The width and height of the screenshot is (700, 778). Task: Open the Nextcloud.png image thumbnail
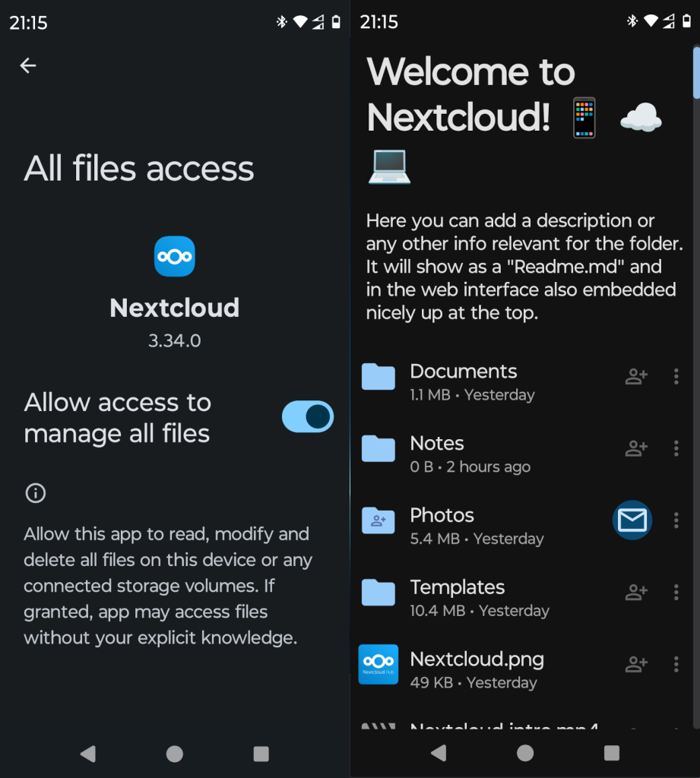tap(379, 665)
